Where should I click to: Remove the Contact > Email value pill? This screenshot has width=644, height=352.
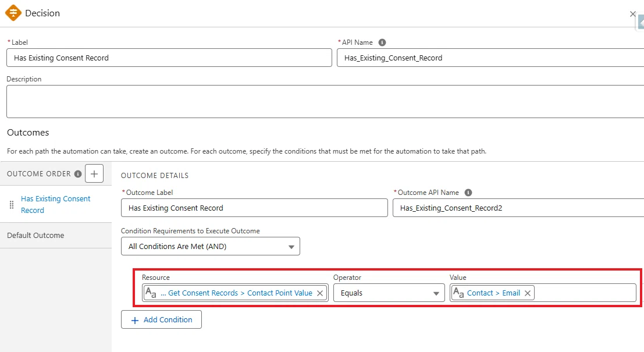pyautogui.click(x=528, y=293)
